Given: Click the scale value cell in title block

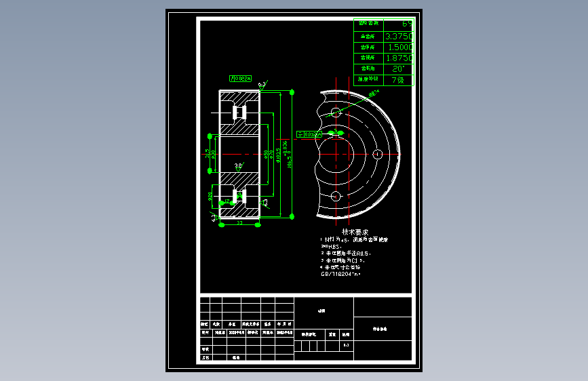Looking at the screenshot, I should pyautogui.click(x=346, y=345).
